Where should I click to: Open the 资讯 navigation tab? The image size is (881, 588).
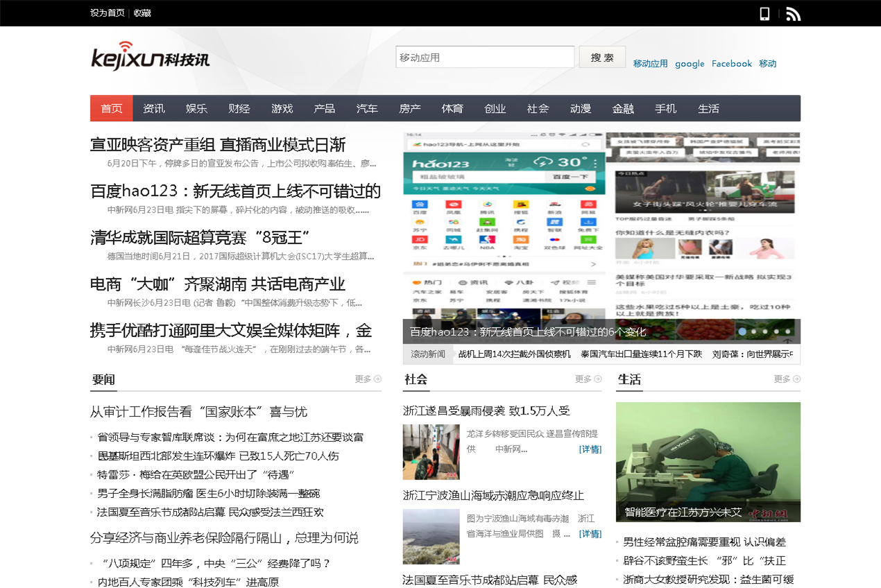(x=154, y=108)
